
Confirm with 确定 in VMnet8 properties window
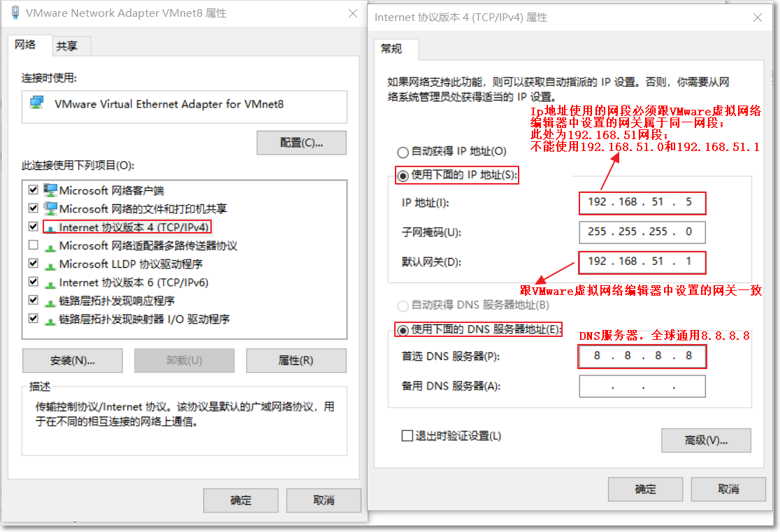click(240, 500)
